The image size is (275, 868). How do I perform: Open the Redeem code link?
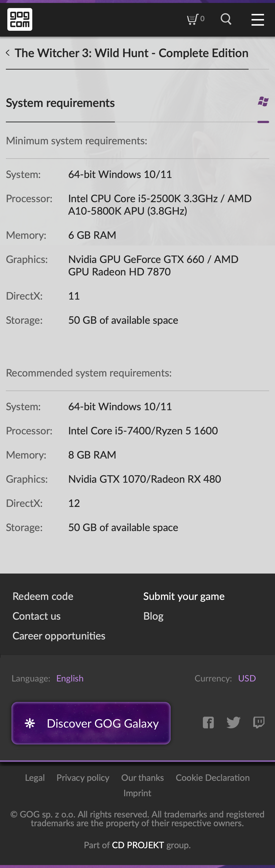click(43, 596)
